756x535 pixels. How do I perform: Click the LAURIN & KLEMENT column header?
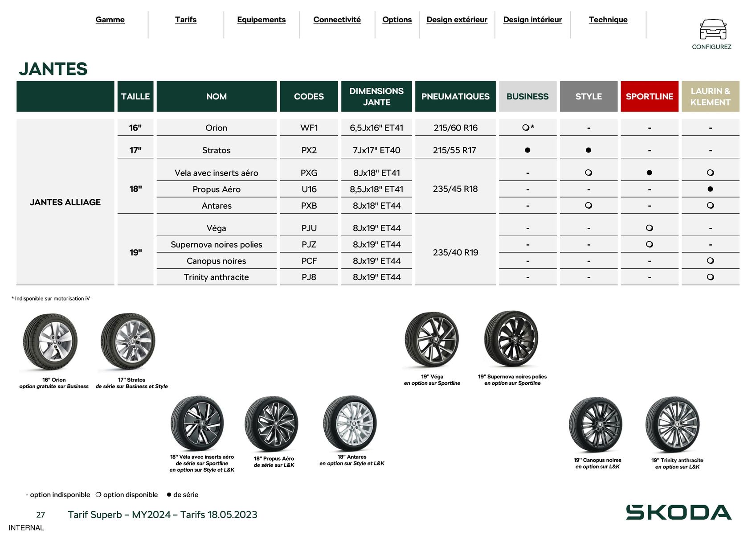[711, 96]
